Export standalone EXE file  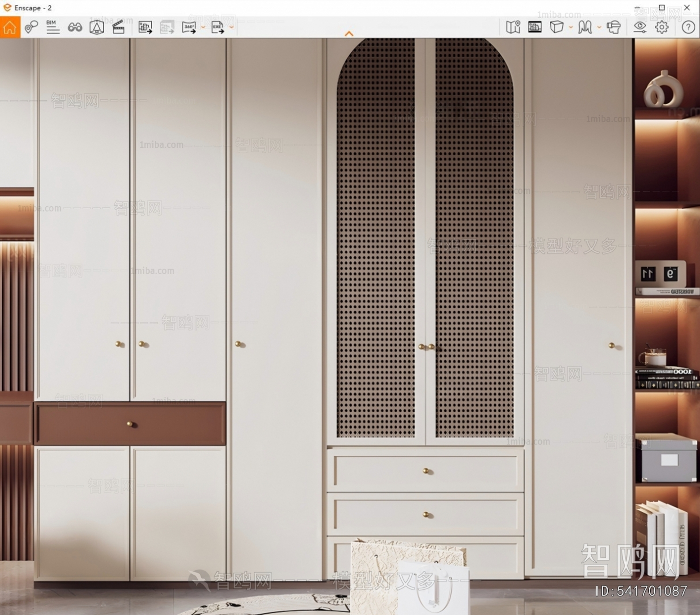[218, 27]
